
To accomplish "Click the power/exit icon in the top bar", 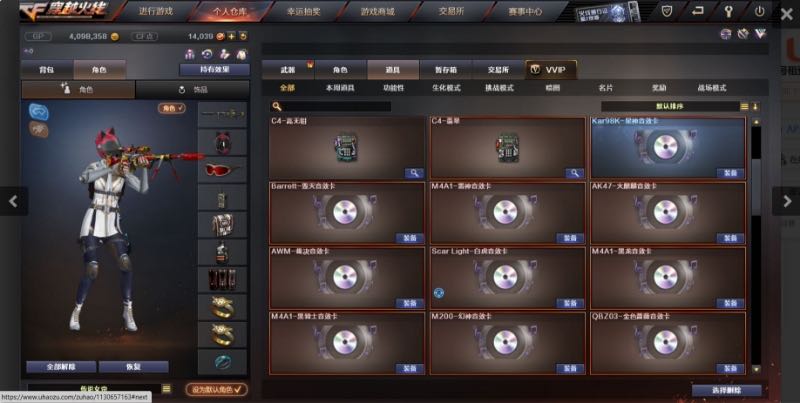I will pyautogui.click(x=759, y=11).
